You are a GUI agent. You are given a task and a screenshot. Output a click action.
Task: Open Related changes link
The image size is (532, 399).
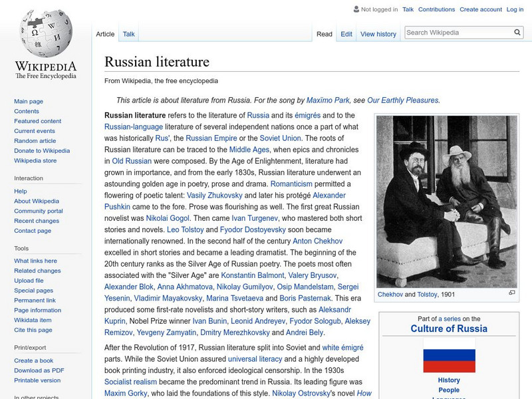[37, 271]
